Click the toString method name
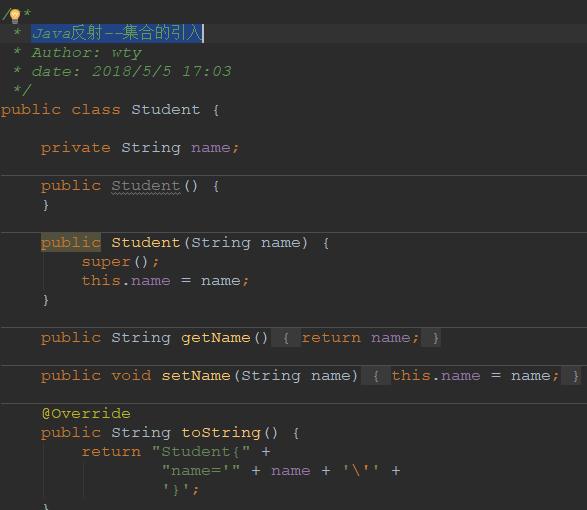The height and width of the screenshot is (510, 587). point(220,433)
